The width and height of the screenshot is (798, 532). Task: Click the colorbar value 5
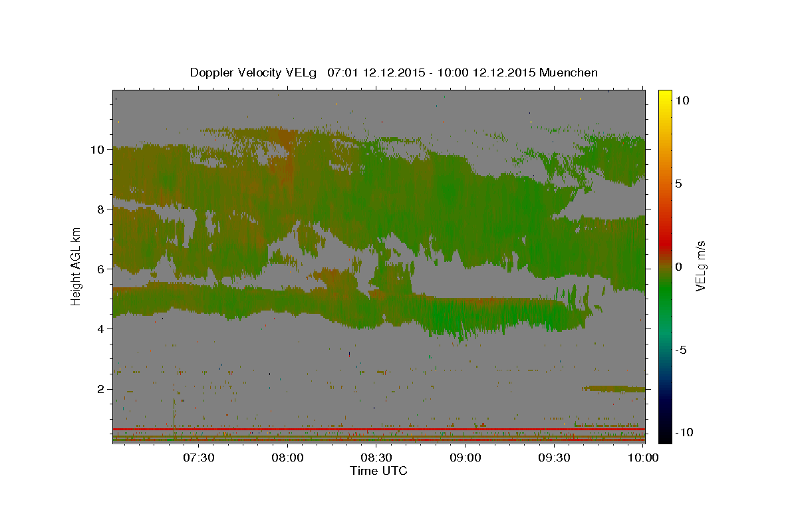[x=679, y=184]
